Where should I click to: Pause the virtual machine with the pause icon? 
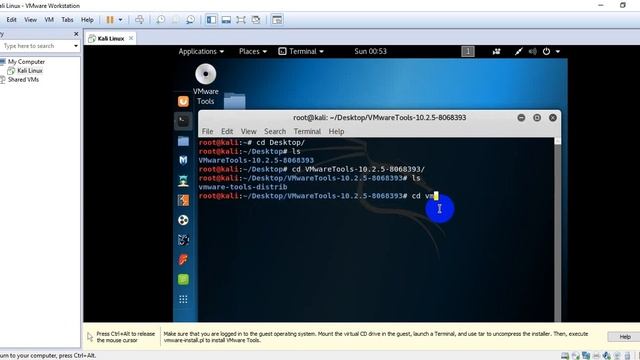coord(110,20)
